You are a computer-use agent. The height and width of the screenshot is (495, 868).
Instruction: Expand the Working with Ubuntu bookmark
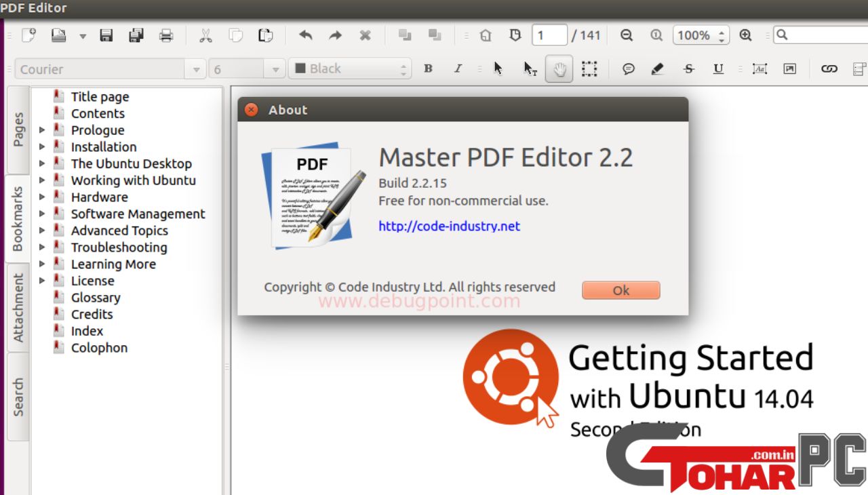(x=42, y=180)
